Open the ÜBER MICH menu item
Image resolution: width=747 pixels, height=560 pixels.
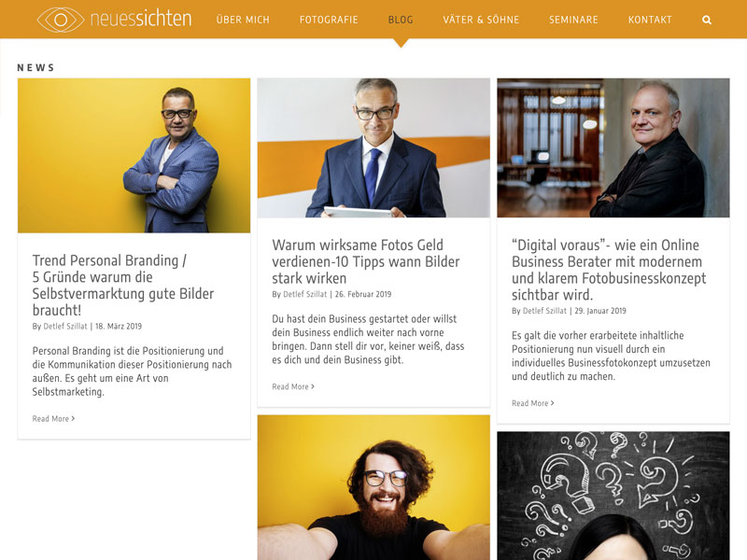[x=243, y=20]
